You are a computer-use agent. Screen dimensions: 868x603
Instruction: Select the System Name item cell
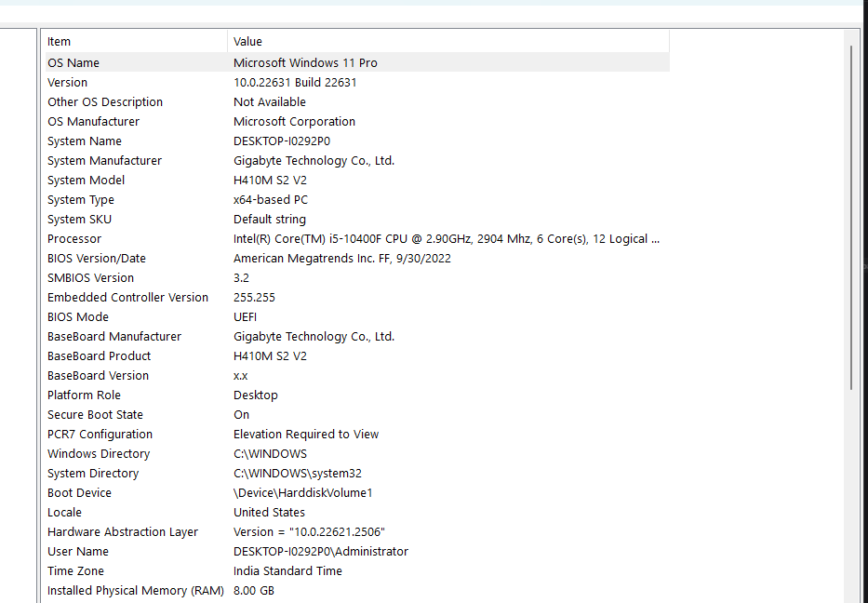click(84, 141)
